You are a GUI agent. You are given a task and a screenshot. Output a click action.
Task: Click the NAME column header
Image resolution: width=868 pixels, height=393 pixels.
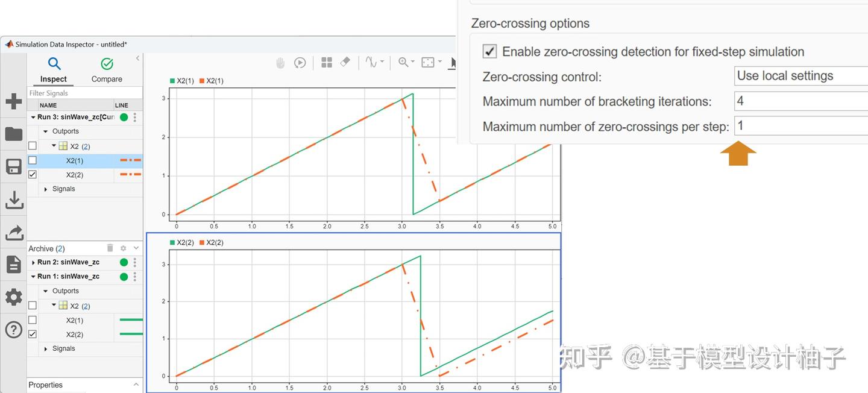(48, 105)
